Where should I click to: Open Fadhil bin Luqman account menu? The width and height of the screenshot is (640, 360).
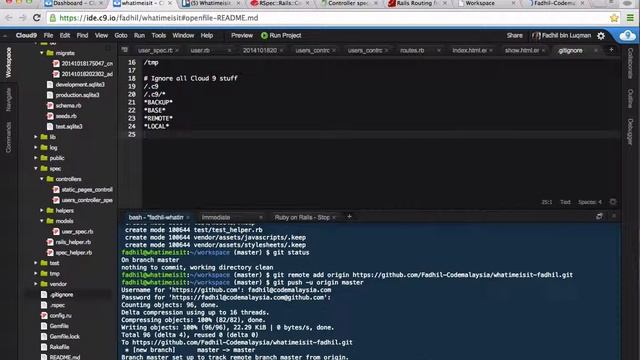pyautogui.click(x=562, y=36)
